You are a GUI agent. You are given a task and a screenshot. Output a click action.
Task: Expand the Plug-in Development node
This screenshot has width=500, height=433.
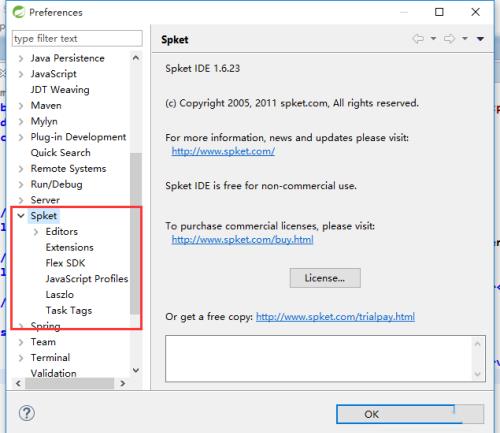21,137
